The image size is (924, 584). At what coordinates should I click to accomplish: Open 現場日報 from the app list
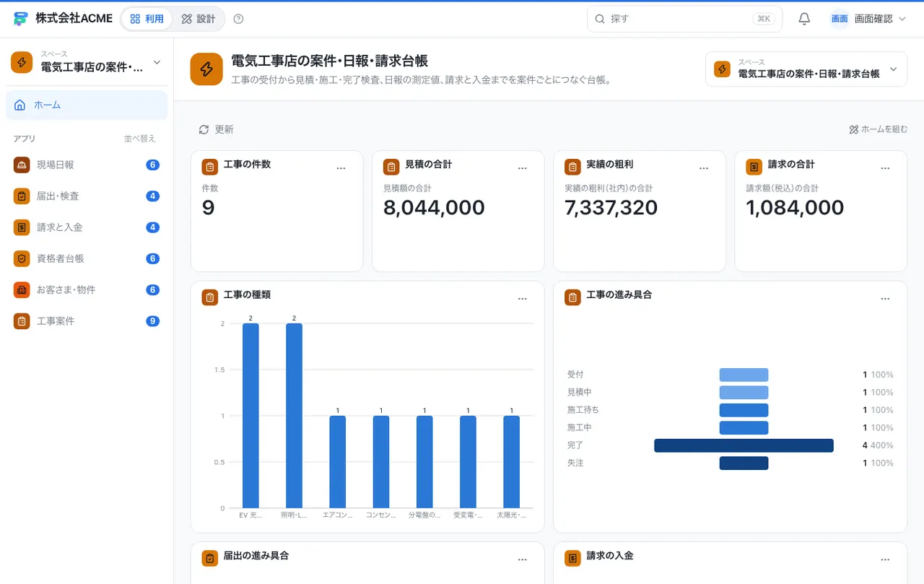[87, 165]
